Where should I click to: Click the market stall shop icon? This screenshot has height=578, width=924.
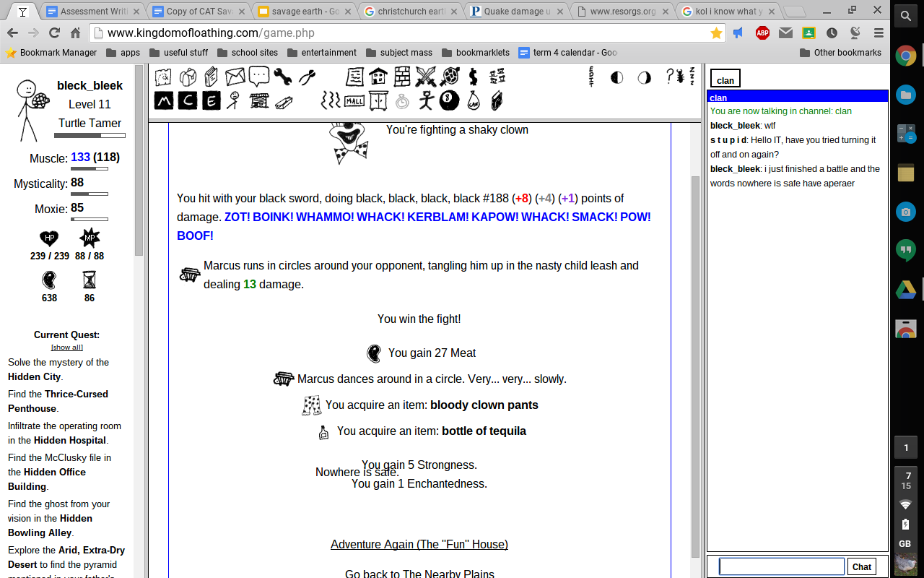259,100
